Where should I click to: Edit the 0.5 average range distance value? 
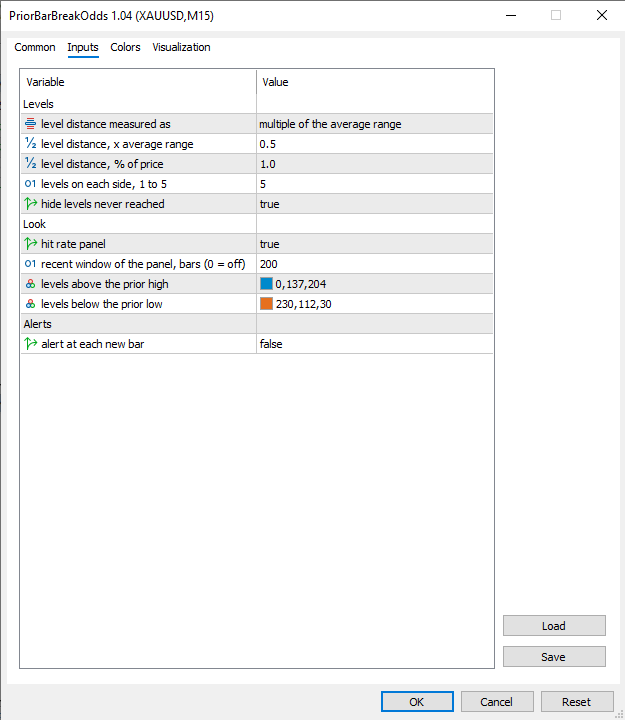(375, 144)
